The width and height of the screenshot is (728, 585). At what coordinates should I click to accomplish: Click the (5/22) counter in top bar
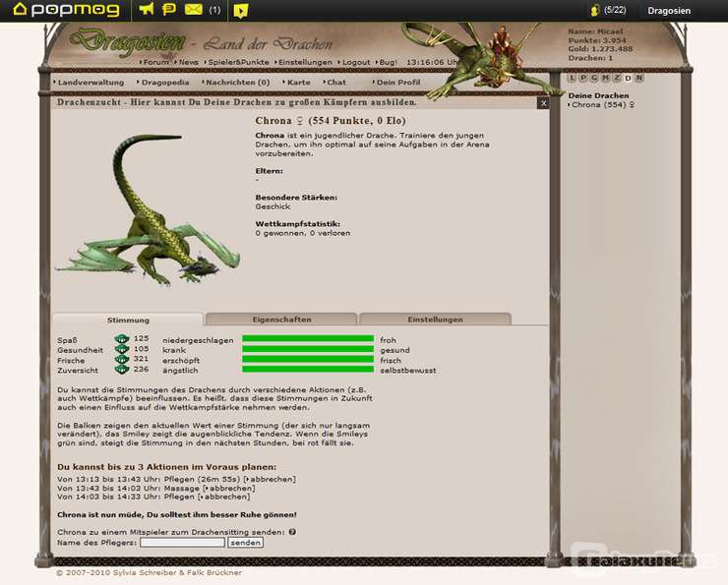pos(615,10)
